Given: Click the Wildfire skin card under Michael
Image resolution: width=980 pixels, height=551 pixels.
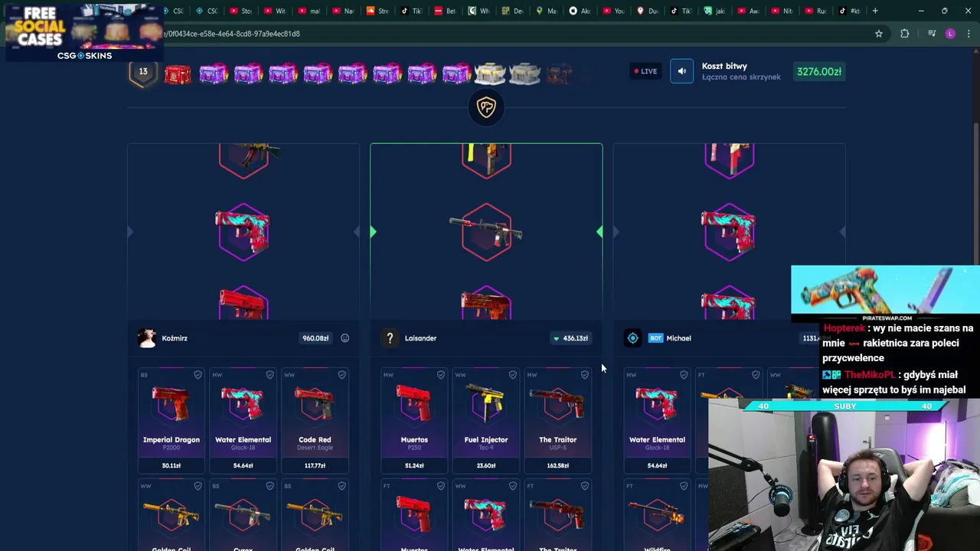Looking at the screenshot, I should 657,516.
